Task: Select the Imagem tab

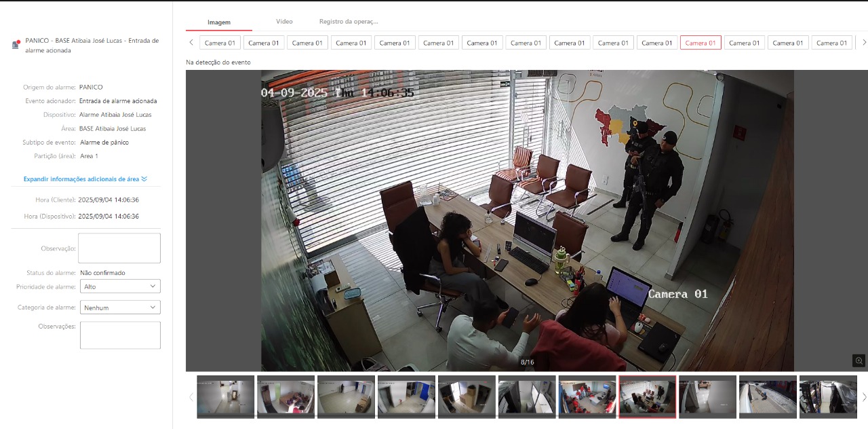Action: (219, 22)
